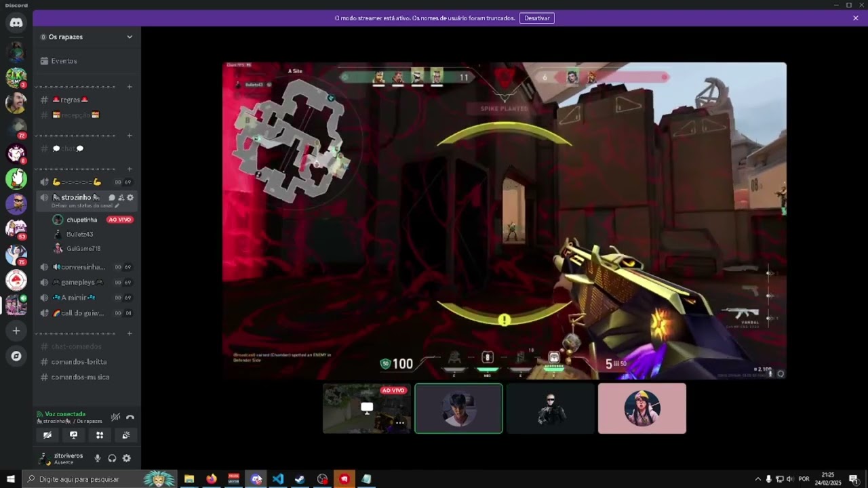Dismiss the streamer mode banner
868x488 pixels.
pos(856,18)
